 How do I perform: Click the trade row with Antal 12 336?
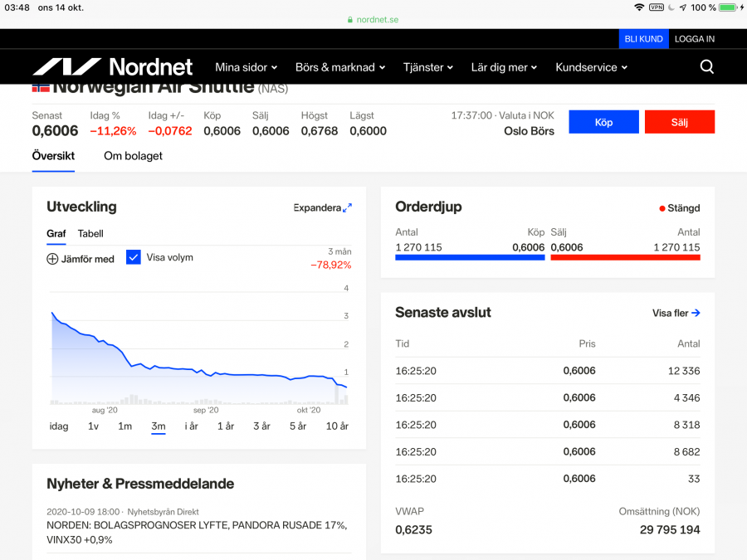tap(548, 371)
